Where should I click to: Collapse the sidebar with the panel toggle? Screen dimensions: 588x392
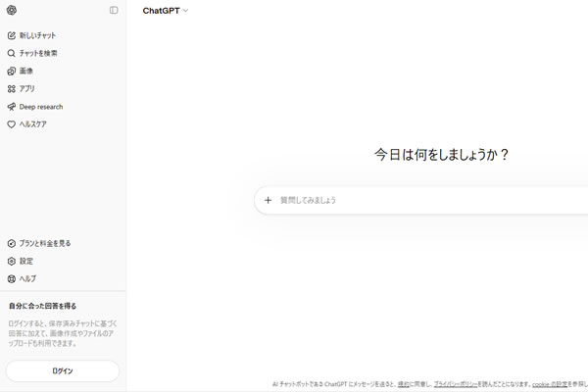[x=114, y=11]
